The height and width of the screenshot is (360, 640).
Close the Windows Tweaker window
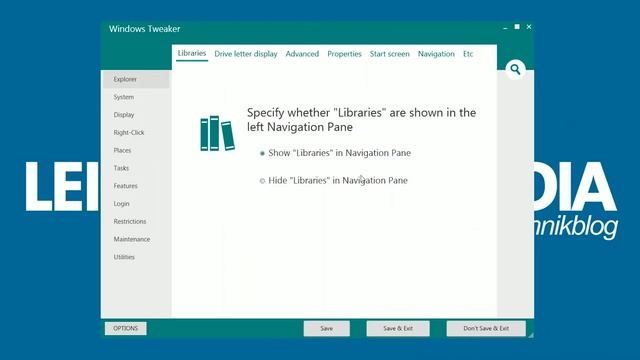click(x=529, y=27)
